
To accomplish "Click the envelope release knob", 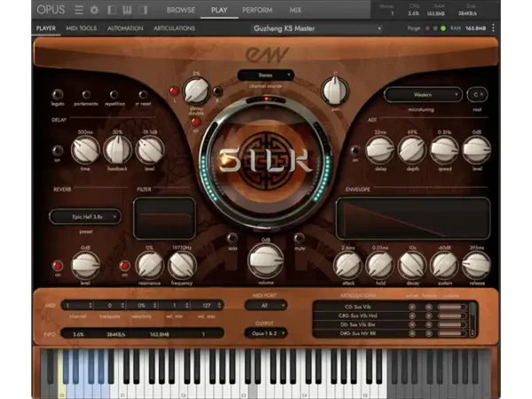I will (477, 265).
